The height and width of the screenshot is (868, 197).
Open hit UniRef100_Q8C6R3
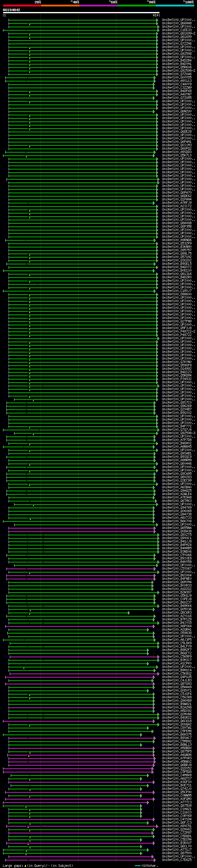click(177, 612)
